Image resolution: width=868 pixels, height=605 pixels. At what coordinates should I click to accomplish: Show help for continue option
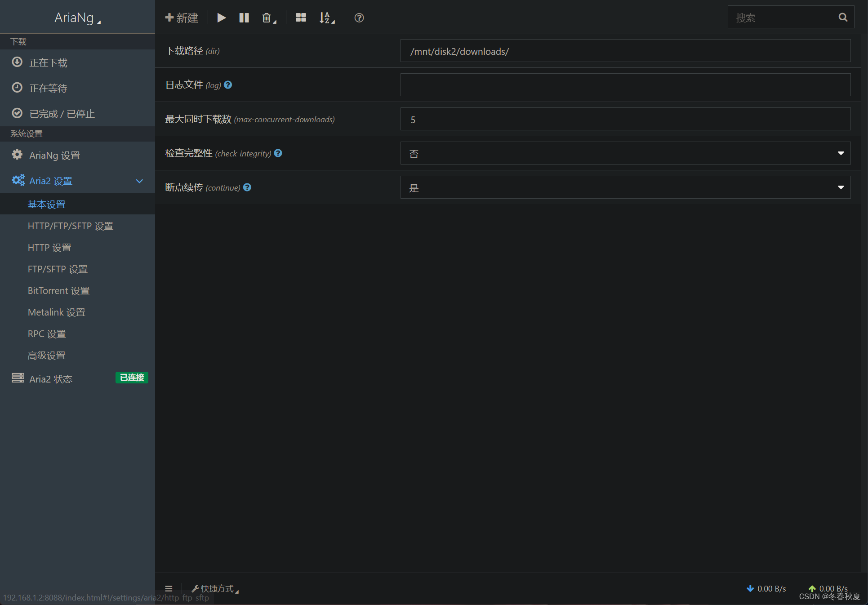pyautogui.click(x=247, y=187)
